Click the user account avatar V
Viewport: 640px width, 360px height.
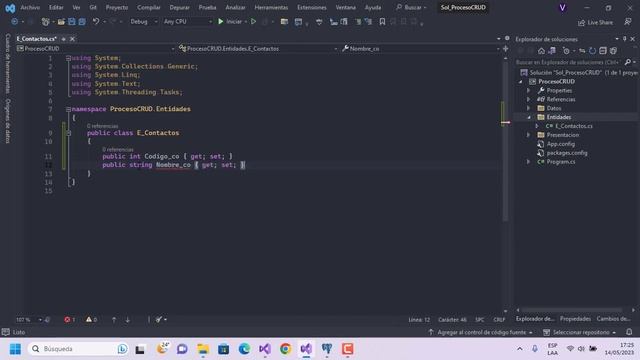click(x=562, y=8)
